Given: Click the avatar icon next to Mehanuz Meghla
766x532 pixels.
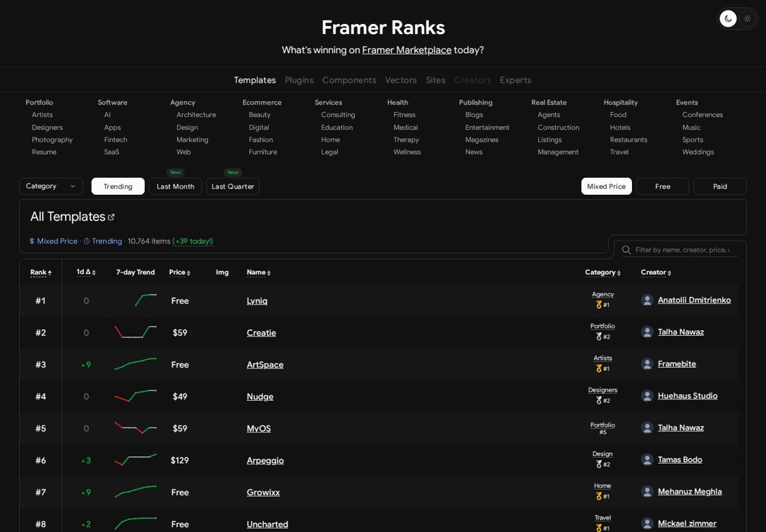Looking at the screenshot, I should (647, 492).
